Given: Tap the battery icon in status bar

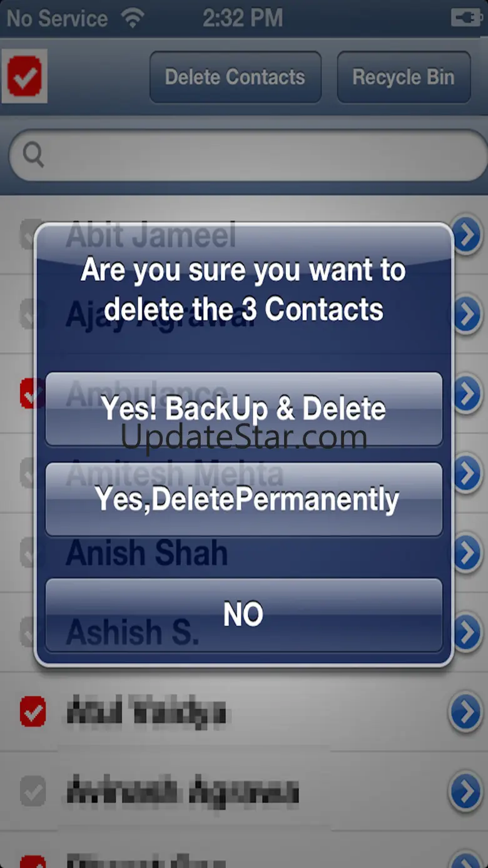Looking at the screenshot, I should tap(467, 18).
